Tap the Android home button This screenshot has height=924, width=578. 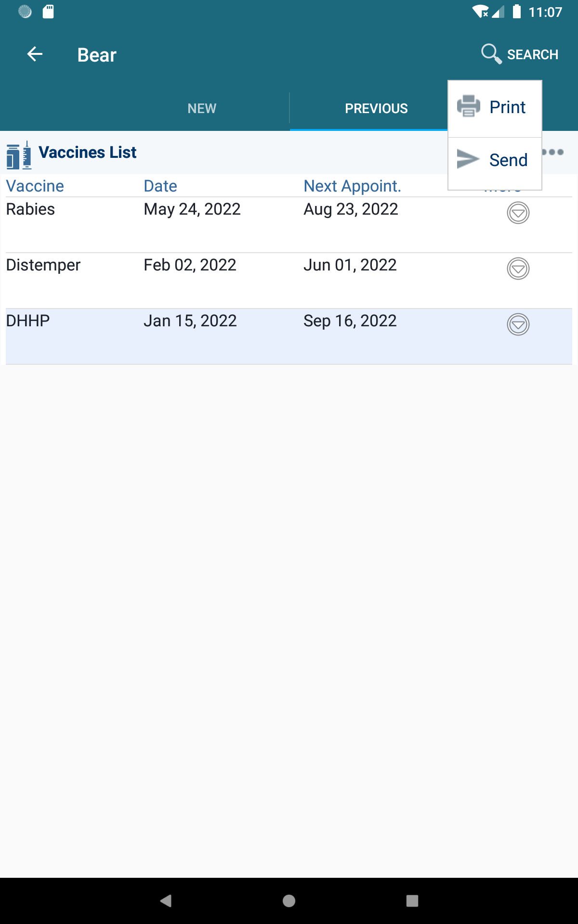(289, 901)
